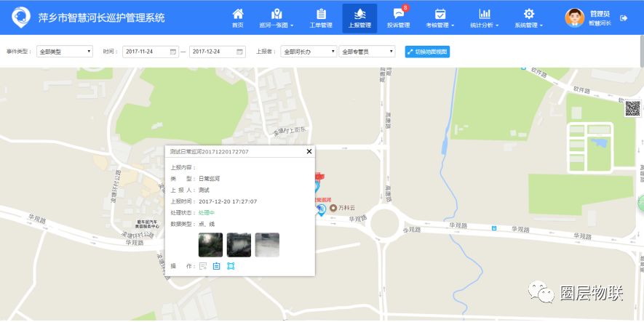Screen dimensions: 644x322
Task: Click the red flag marker on map
Action: coord(319,177)
